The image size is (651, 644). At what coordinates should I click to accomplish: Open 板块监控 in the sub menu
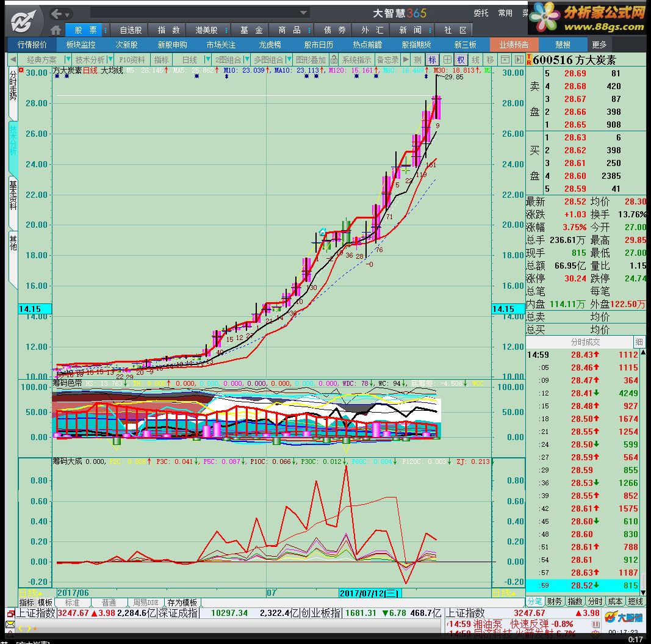click(x=81, y=45)
